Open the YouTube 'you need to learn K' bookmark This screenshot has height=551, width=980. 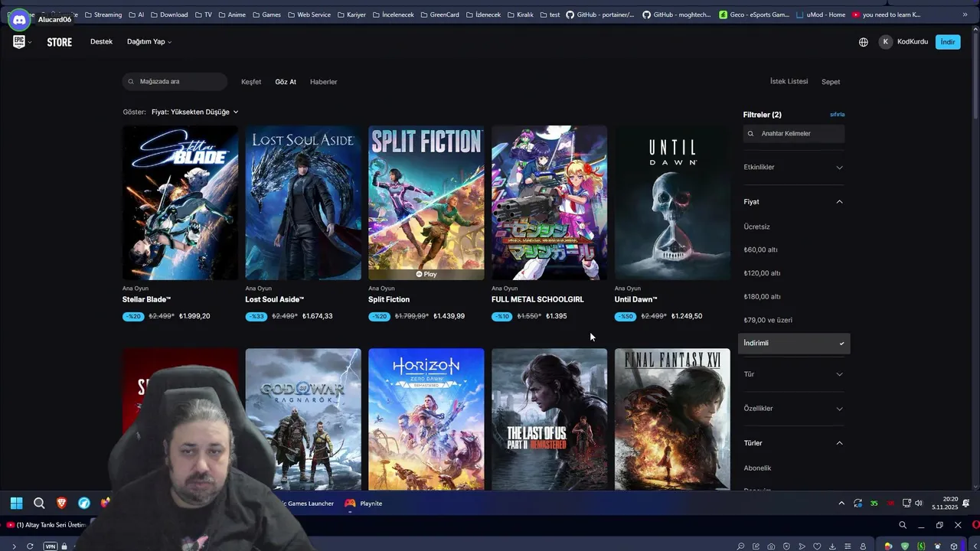[886, 15]
